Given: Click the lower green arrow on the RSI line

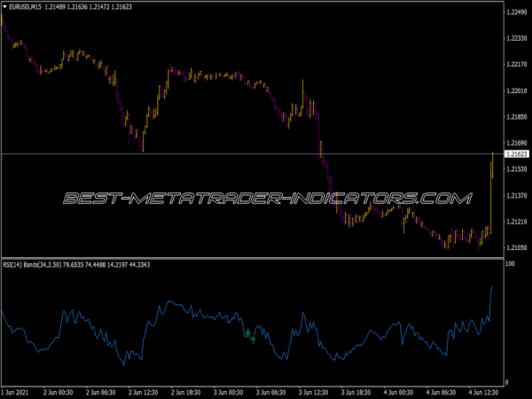Looking at the screenshot, I should click(x=253, y=340).
